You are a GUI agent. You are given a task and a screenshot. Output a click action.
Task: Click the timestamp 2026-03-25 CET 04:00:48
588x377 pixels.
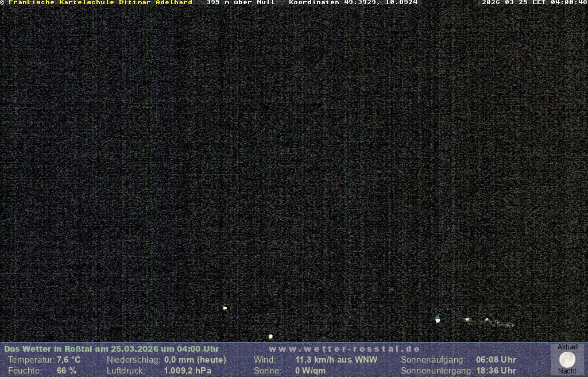click(534, 3)
